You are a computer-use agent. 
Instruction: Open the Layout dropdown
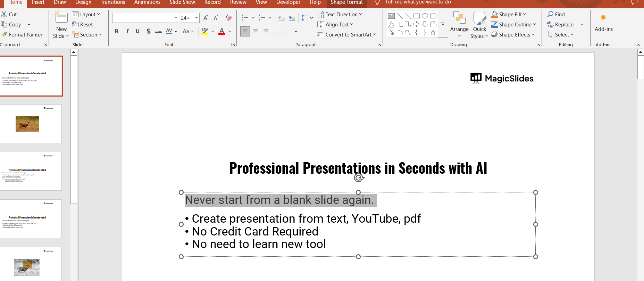click(86, 15)
